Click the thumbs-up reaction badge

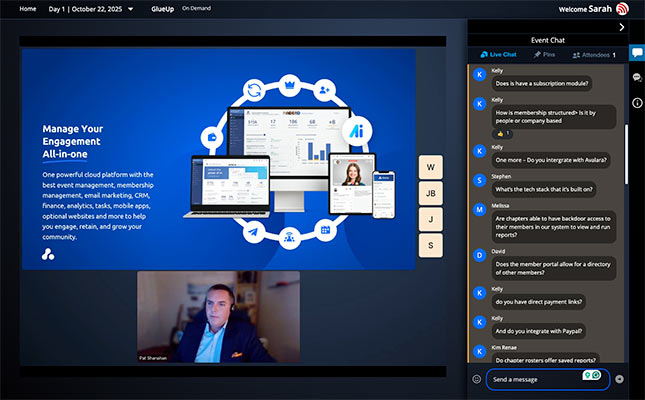[502, 133]
